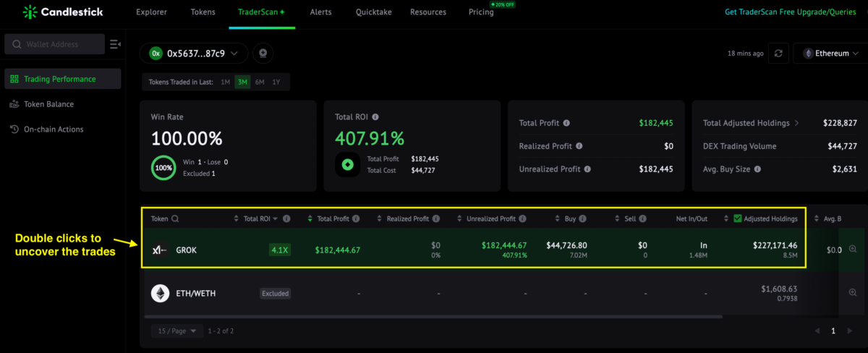Viewport: 868px width, 353px height.
Task: Open the Explorer tab
Action: tap(151, 12)
